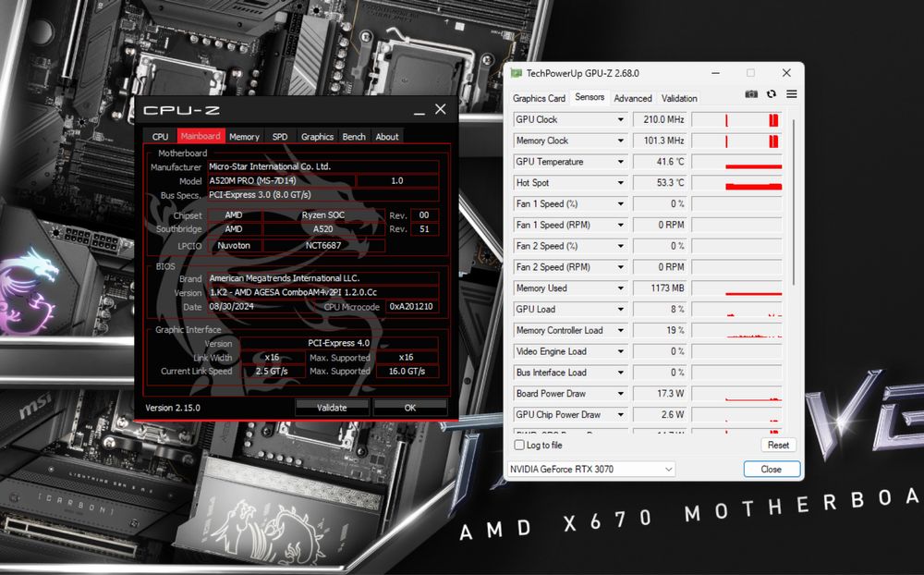Viewport: 924px width, 575px height.
Task: Click the Validate button in CPU-Z
Action: (332, 408)
